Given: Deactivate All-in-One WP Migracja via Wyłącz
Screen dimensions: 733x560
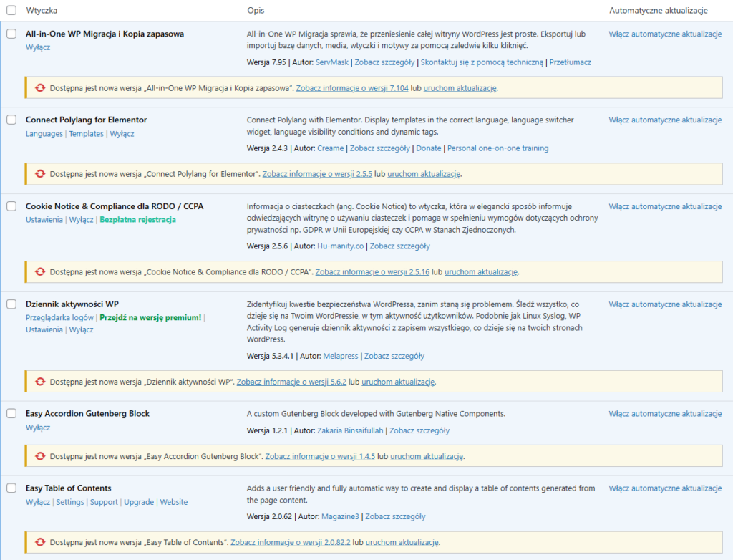Looking at the screenshot, I should point(38,47).
